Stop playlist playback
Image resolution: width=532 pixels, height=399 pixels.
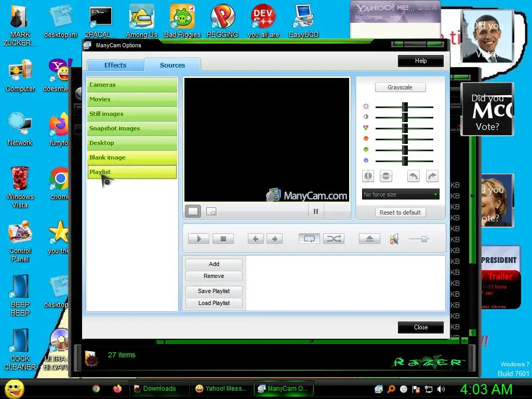coord(223,239)
